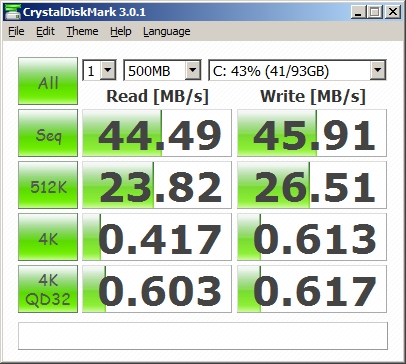Run all benchmarks with All button
The image size is (406, 364).
click(x=48, y=81)
